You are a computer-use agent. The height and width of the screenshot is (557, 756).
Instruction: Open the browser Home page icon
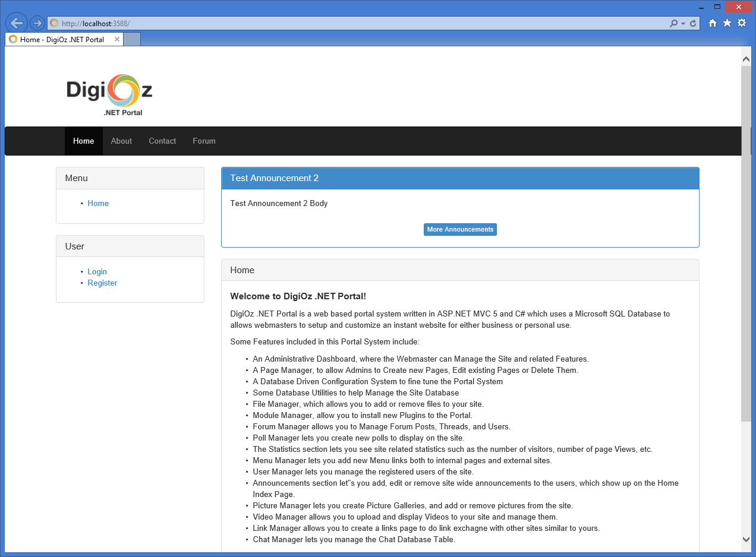[713, 23]
